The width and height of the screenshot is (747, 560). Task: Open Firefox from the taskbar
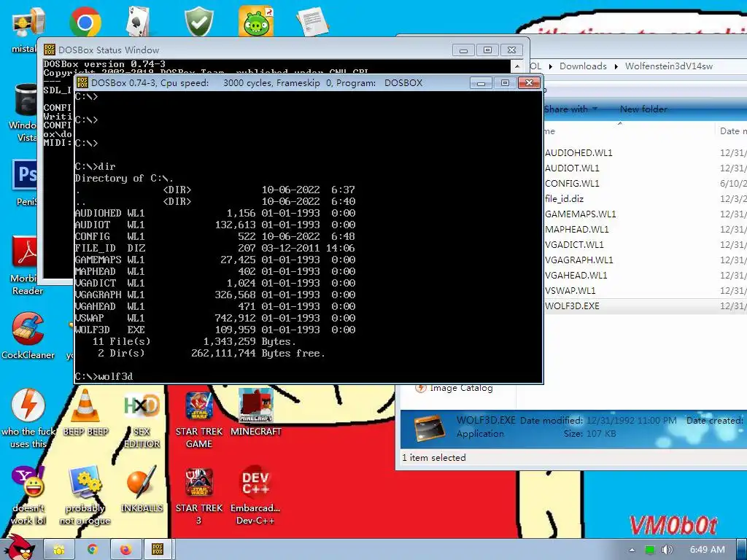125,550
